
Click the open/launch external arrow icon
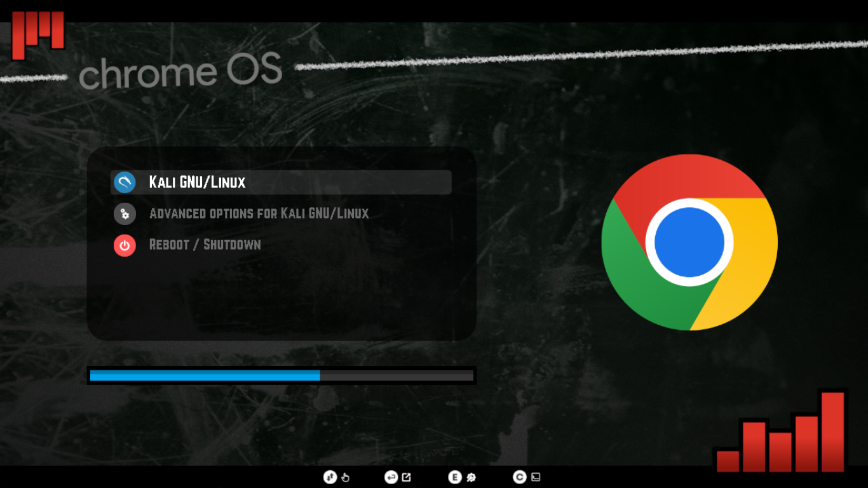click(x=407, y=477)
